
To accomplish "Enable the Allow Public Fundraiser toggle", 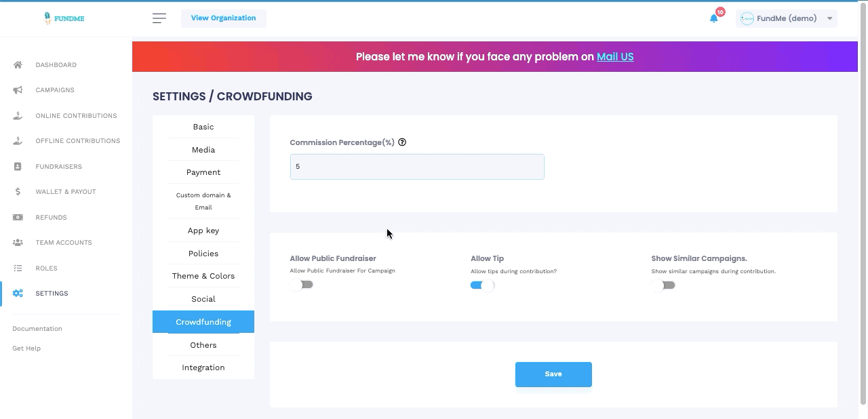I will point(302,285).
